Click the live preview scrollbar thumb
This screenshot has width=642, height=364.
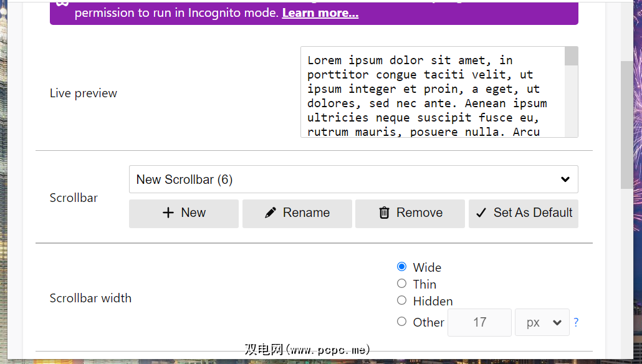click(x=571, y=56)
